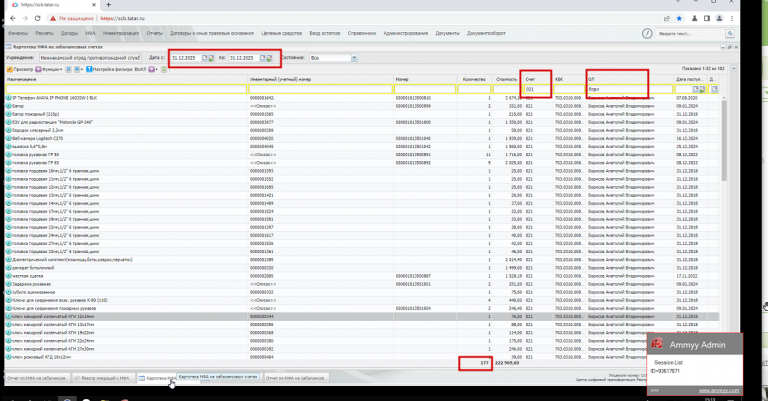The image size is (768, 401).
Task: Click the browser bookmark star icon
Action: (x=679, y=18)
